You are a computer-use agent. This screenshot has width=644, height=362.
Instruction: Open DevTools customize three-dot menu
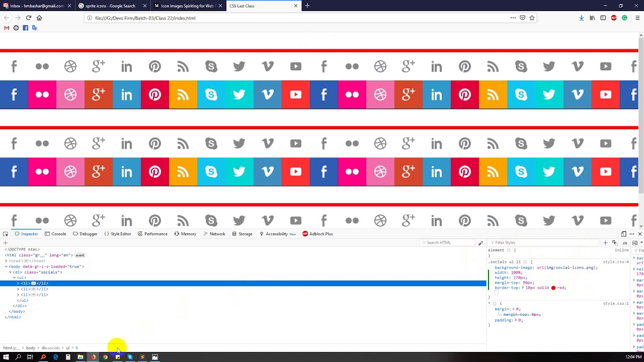point(632,234)
